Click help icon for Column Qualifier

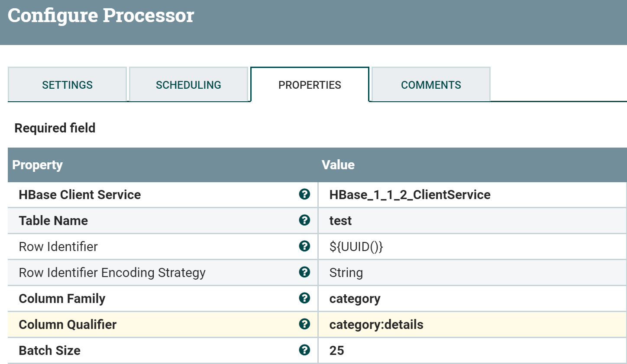tap(304, 324)
